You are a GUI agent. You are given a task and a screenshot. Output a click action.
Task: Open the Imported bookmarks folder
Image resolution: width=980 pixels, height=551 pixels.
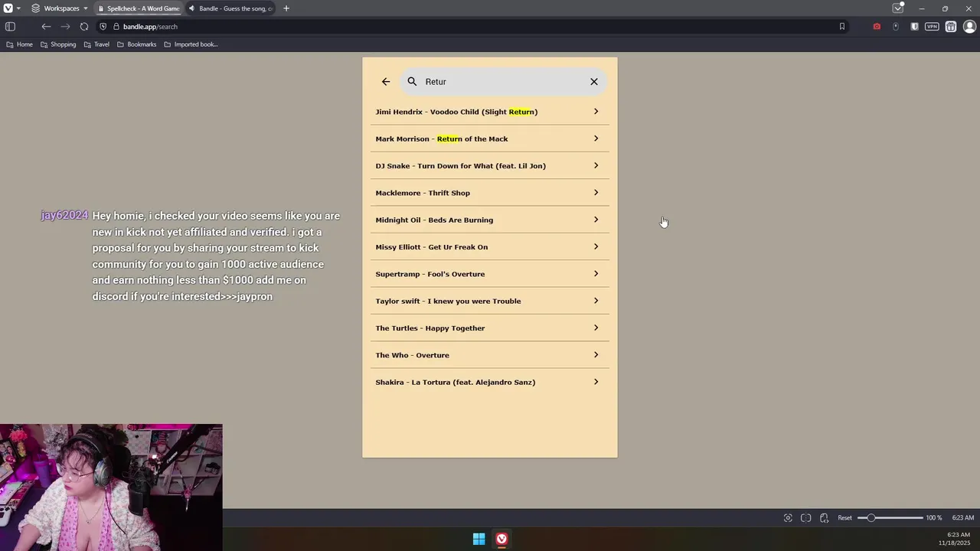[x=191, y=44]
